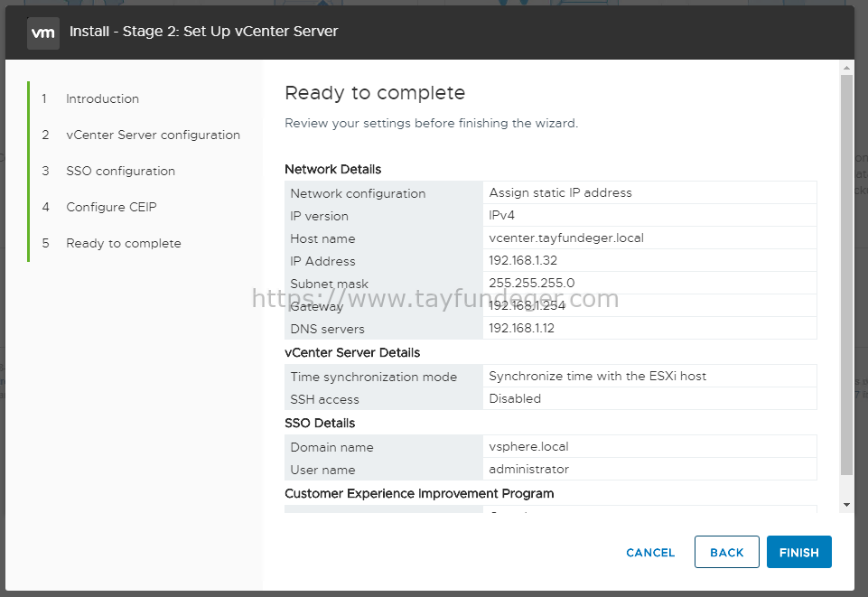
Task: Click the vCenter Server Details heading
Action: [x=352, y=352]
